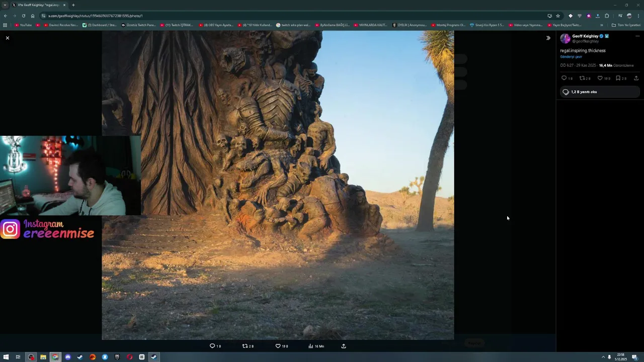The width and height of the screenshot is (644, 362).
Task: Reload the current page
Action: click(x=23, y=16)
